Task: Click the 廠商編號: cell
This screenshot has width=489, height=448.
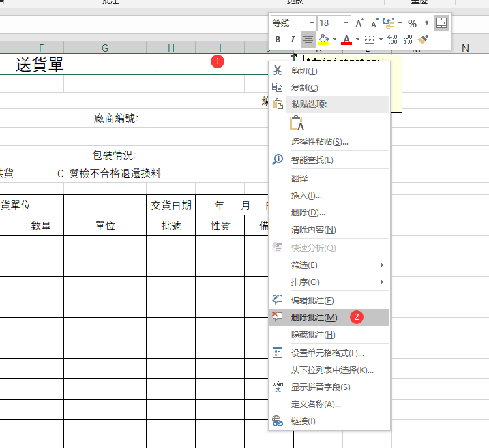Action: (117, 119)
